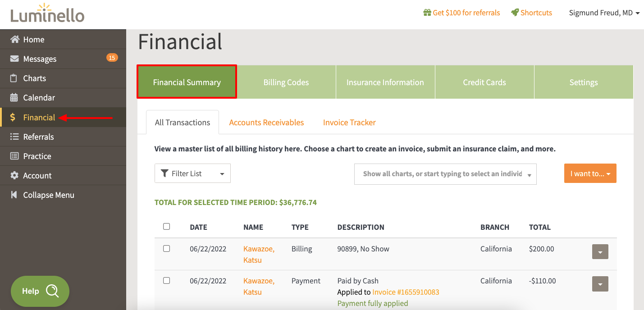This screenshot has width=644, height=310.
Task: Click the Practice icon in sidebar
Action: pyautogui.click(x=14, y=156)
